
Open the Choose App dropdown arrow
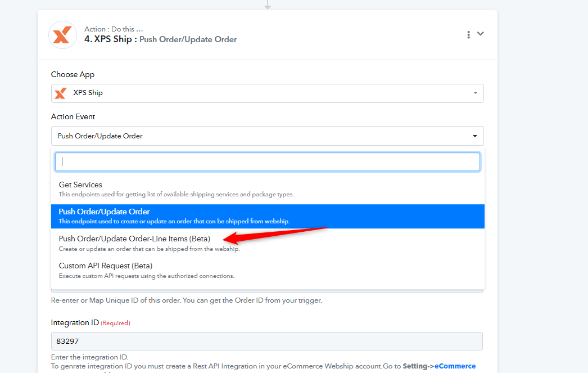[475, 93]
